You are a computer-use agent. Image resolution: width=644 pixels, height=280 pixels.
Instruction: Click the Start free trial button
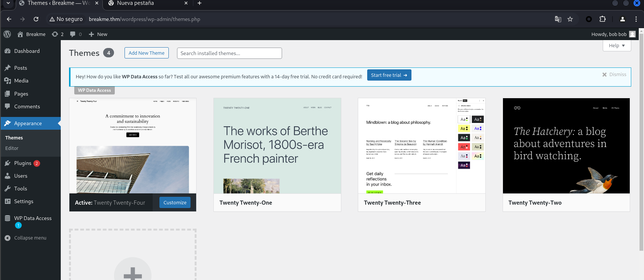tap(389, 75)
